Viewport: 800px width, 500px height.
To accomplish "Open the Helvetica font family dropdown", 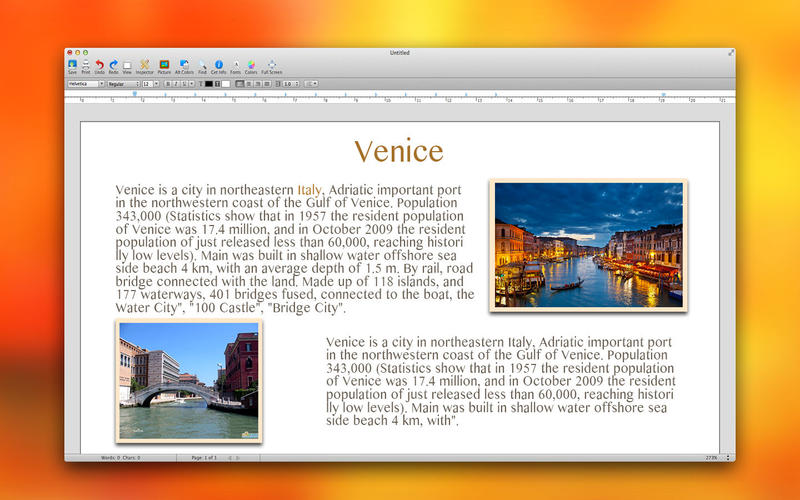I will (x=86, y=84).
